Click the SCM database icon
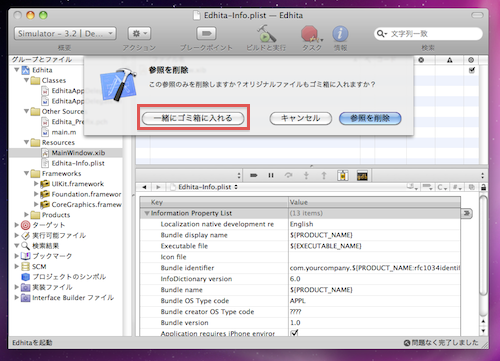Screen dimensions: 500x361 coord(25,267)
